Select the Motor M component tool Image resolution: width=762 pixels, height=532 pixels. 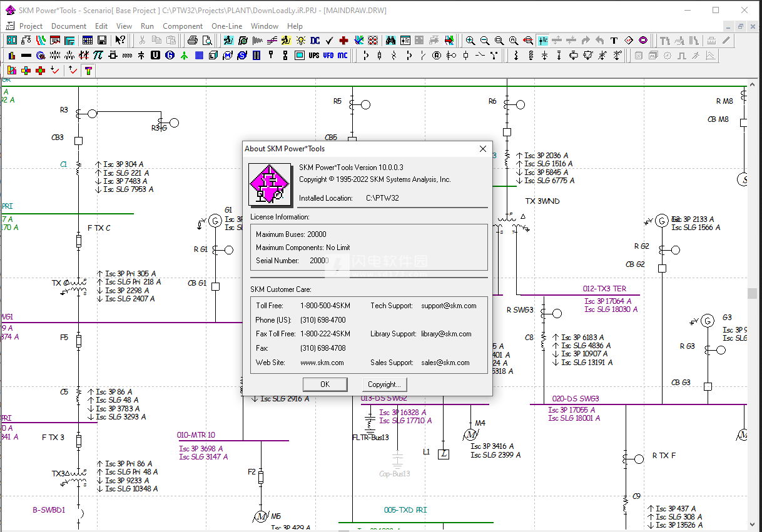pyautogui.click(x=227, y=55)
